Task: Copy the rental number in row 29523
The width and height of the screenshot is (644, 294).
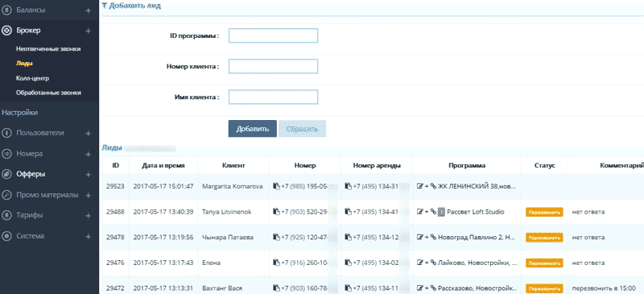Action: [x=349, y=186]
